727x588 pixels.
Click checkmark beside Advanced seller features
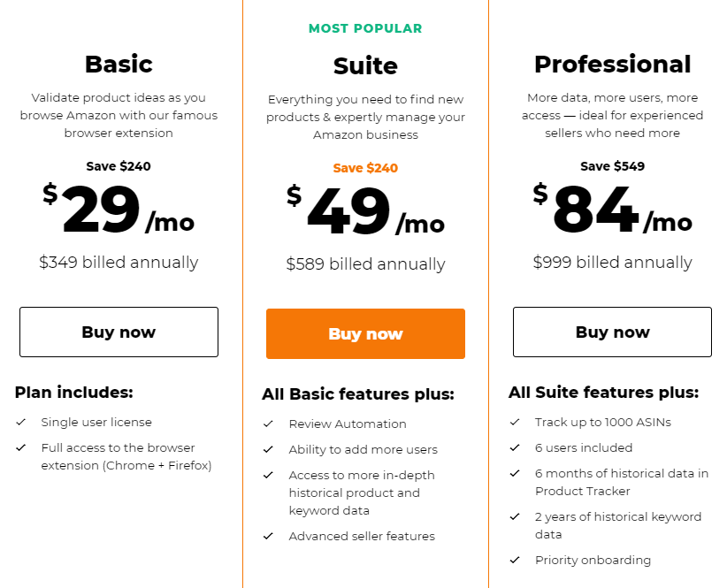pyautogui.click(x=268, y=536)
